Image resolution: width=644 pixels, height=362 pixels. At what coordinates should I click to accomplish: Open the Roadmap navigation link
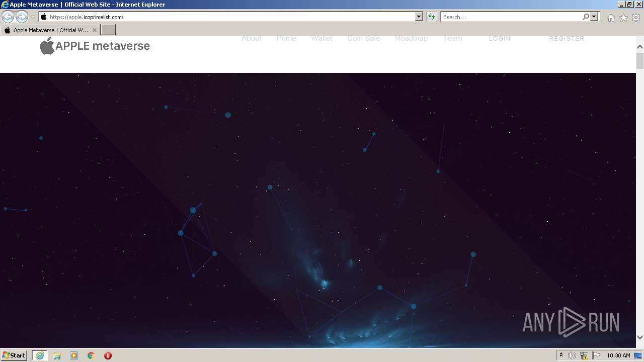(411, 38)
